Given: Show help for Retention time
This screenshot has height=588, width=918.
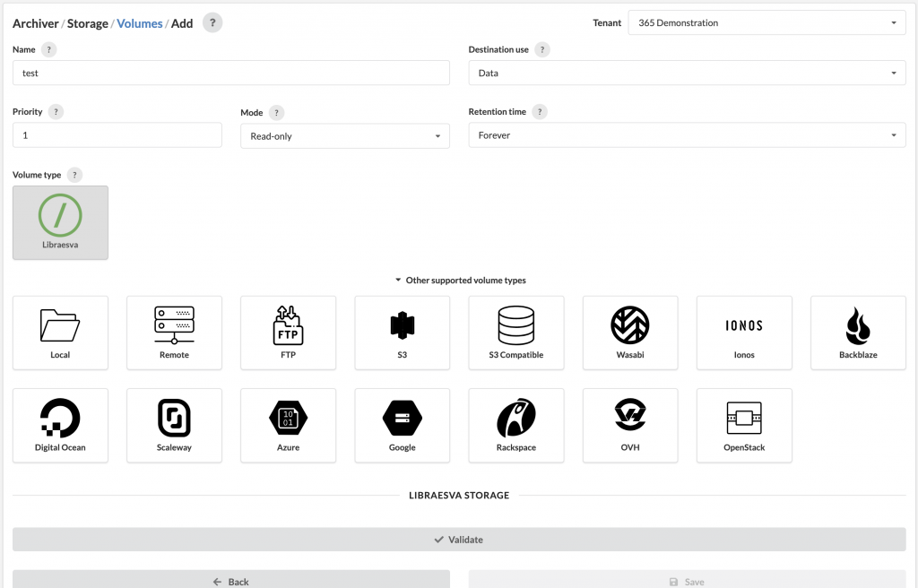Looking at the screenshot, I should [x=540, y=112].
